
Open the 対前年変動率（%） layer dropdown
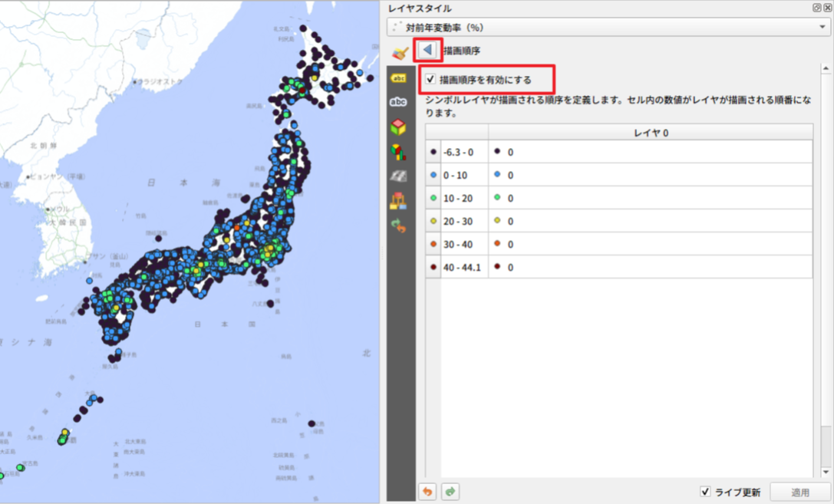608,28
